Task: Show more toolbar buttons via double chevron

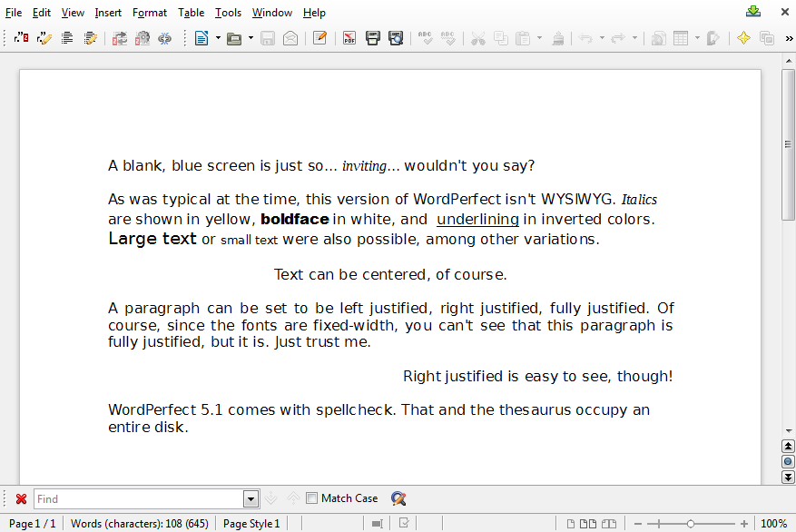Action: (789, 38)
